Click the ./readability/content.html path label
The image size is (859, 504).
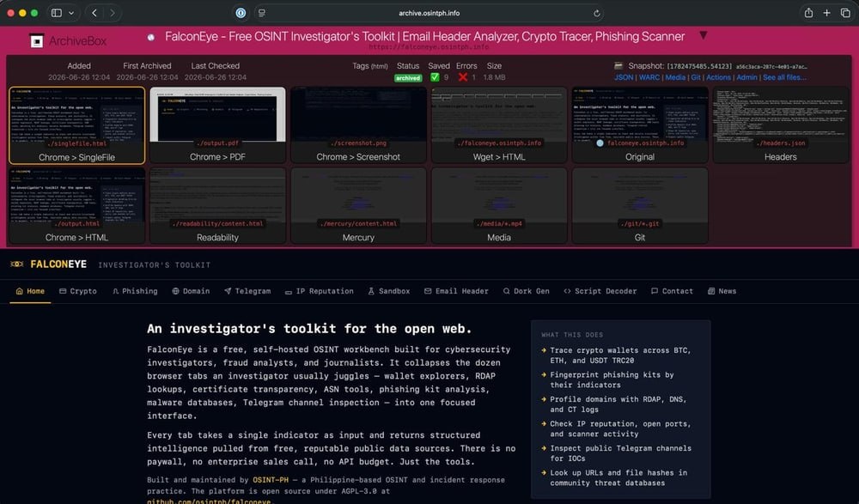[x=217, y=223]
